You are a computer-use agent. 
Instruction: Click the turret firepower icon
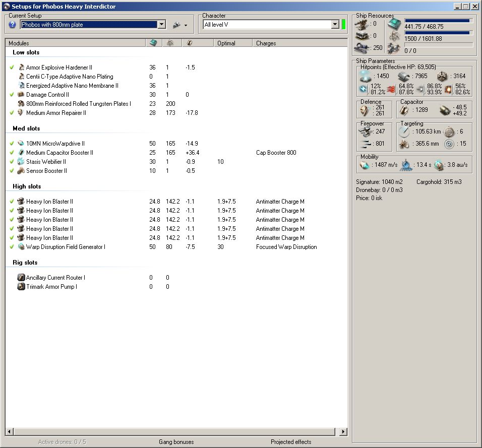point(365,132)
